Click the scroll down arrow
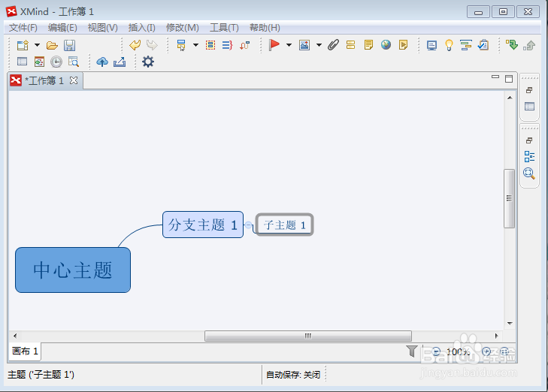548x392 pixels. [x=510, y=323]
